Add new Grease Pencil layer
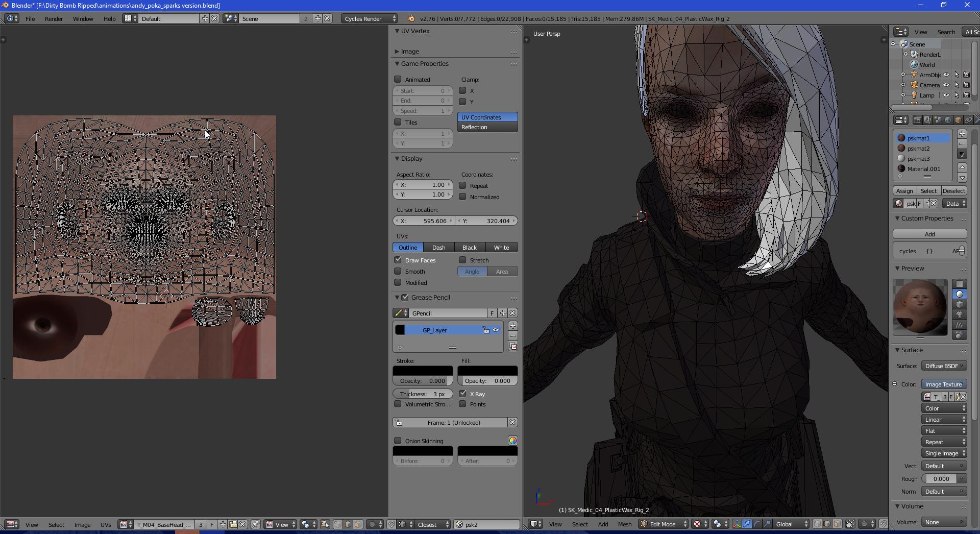This screenshot has width=980, height=534. coord(513,326)
